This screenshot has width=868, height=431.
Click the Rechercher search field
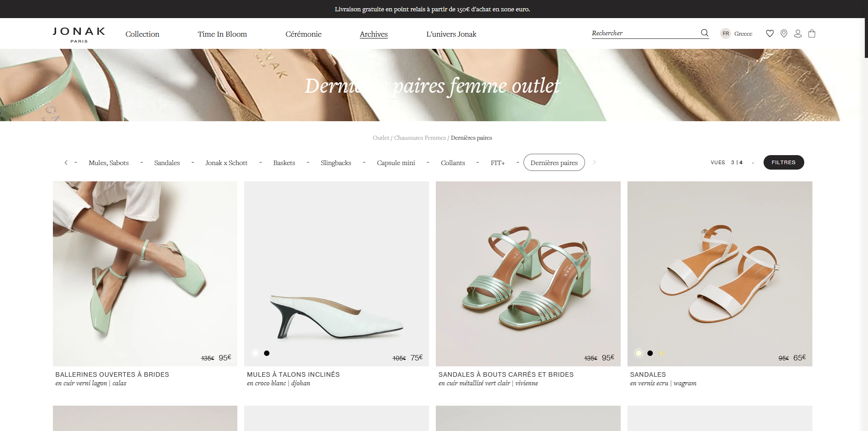pyautogui.click(x=645, y=33)
